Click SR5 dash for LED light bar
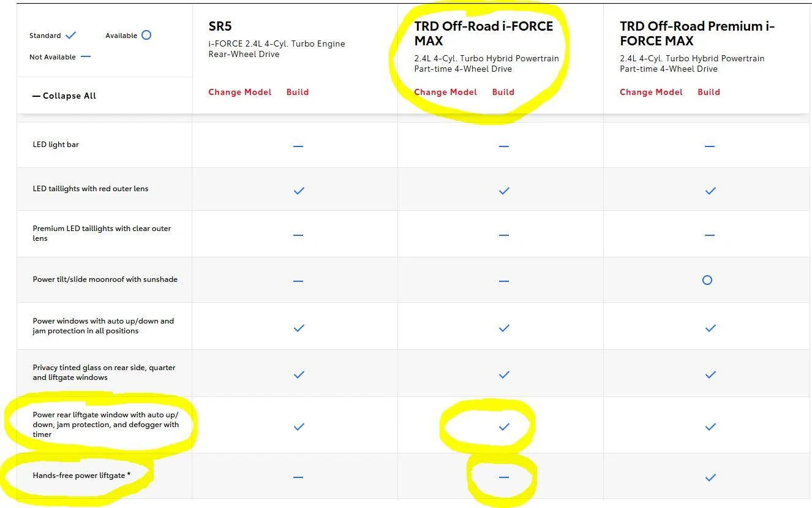 298,146
